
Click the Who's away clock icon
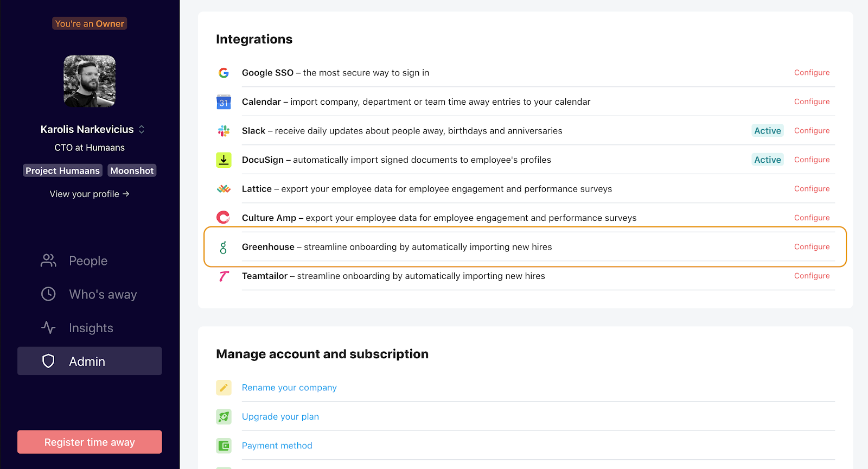coord(48,294)
